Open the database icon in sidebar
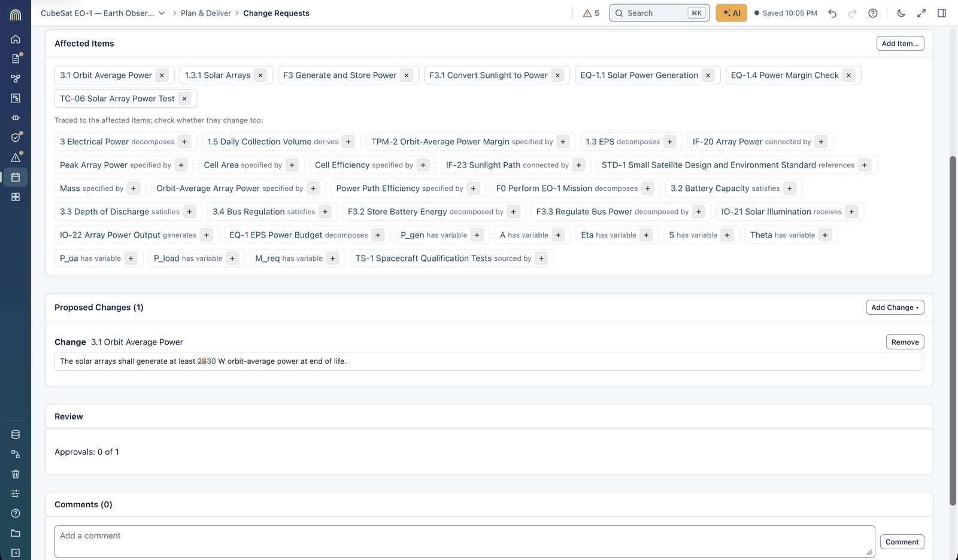The height and width of the screenshot is (560, 958). click(16, 434)
